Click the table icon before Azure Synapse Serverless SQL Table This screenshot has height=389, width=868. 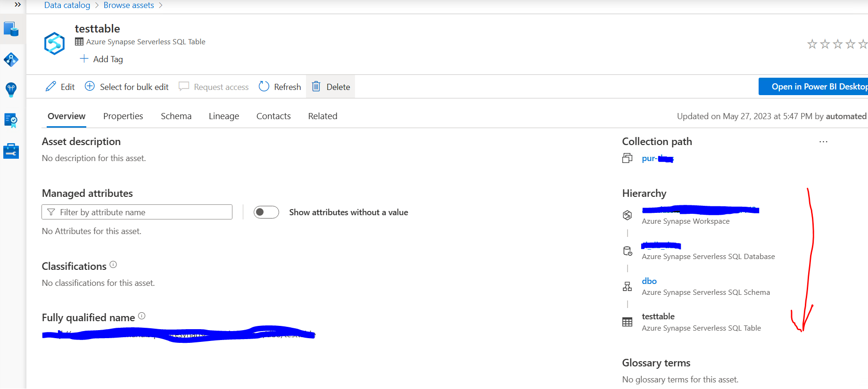pos(79,41)
